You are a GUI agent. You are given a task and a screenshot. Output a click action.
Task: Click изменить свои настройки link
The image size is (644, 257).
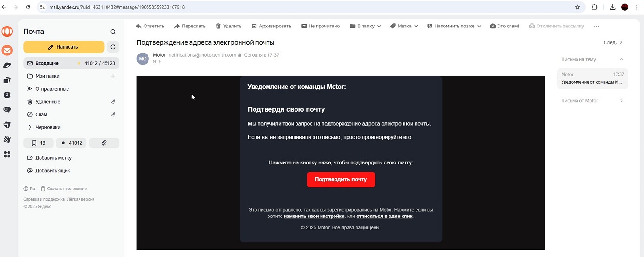314,216
